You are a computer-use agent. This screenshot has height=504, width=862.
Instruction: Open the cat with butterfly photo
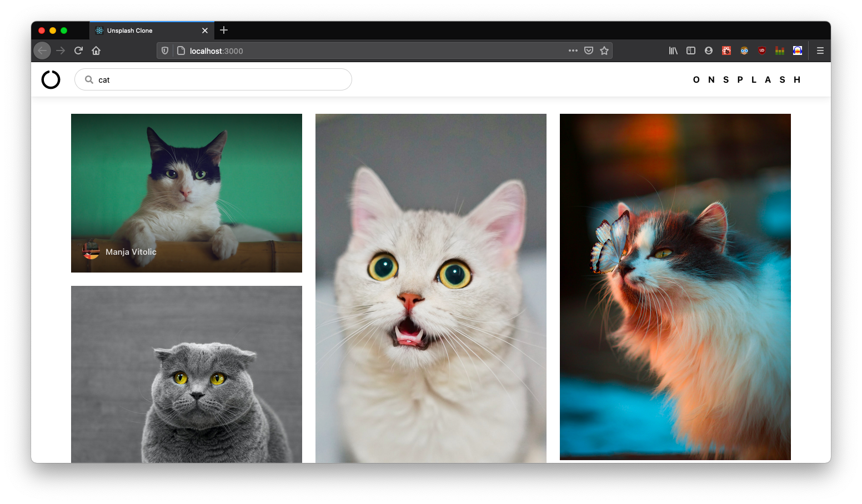[675, 287]
